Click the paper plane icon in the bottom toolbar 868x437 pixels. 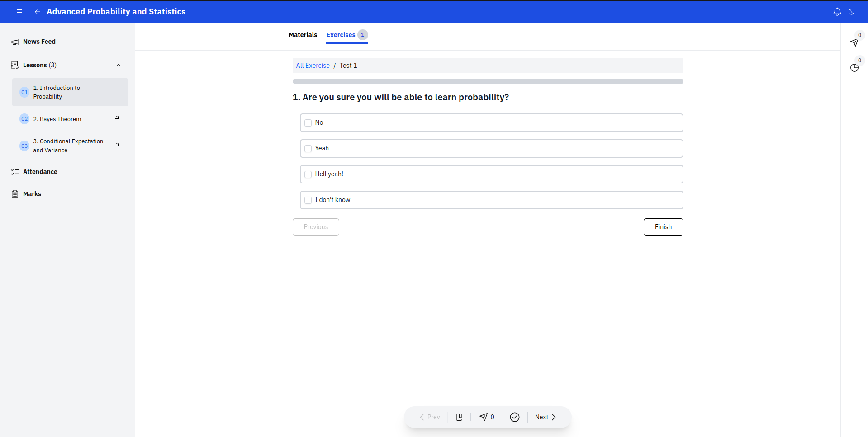tap(484, 417)
